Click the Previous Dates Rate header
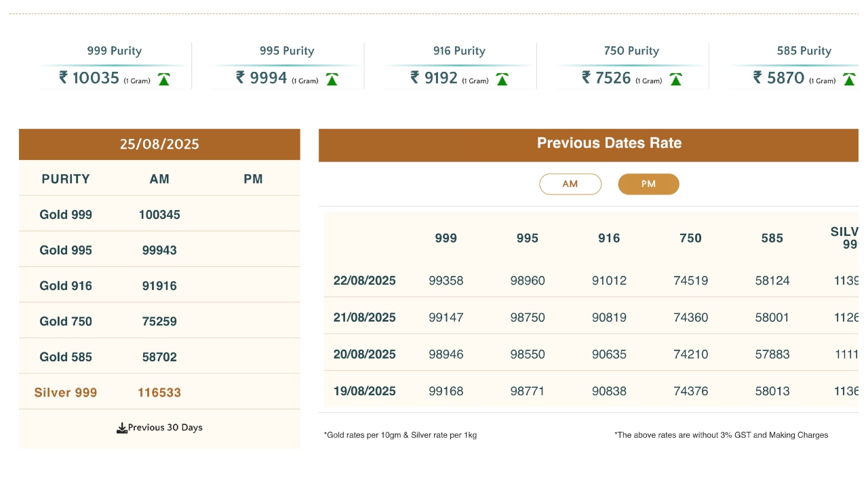Screen dimensions: 868x488 (x=609, y=144)
